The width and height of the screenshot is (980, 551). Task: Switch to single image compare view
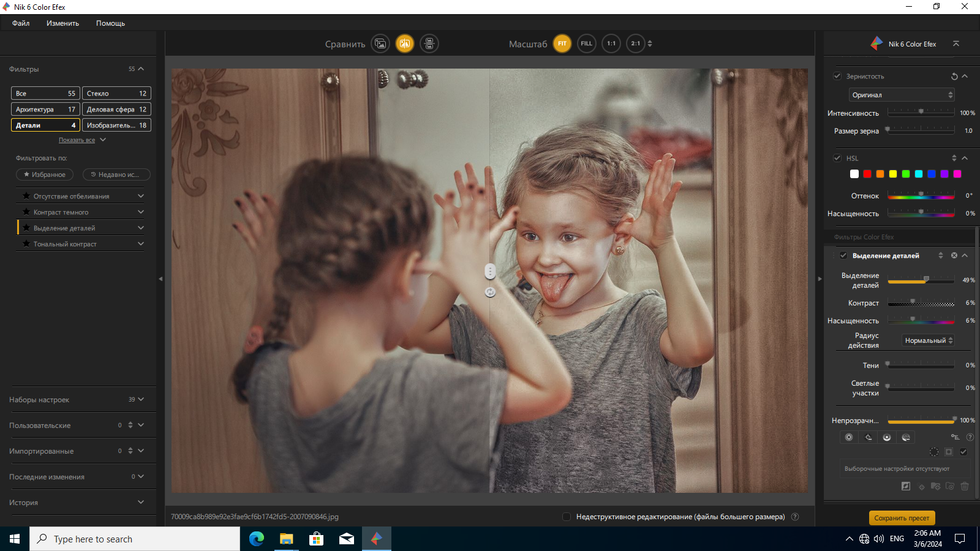pos(380,43)
